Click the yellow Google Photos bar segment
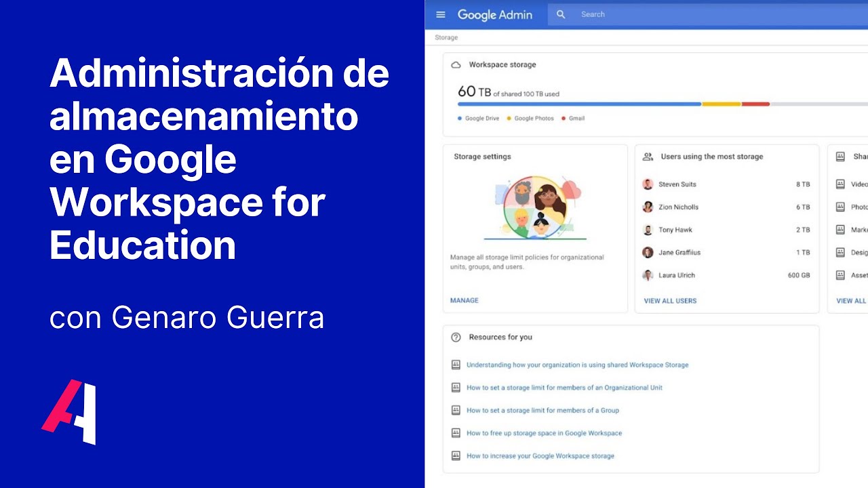Screen dimensions: 868x488 pyautogui.click(x=722, y=104)
